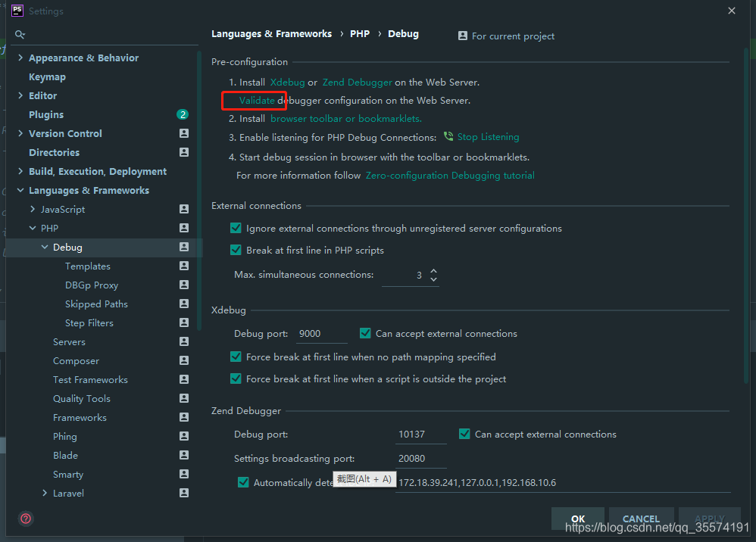Viewport: 756px width, 542px height.
Task: Uncheck Ignore external connections through unregistered servers
Action: pos(236,228)
